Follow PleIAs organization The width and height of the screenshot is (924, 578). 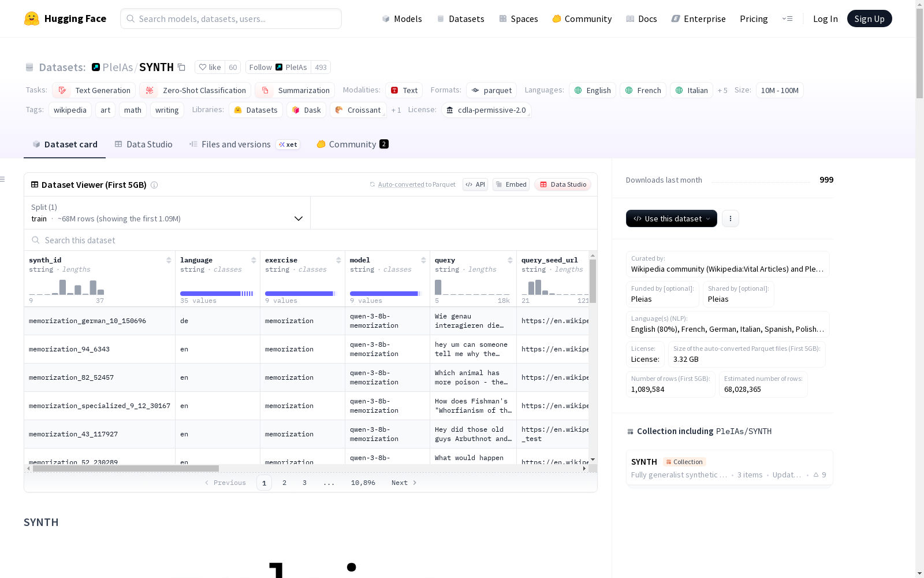(278, 67)
